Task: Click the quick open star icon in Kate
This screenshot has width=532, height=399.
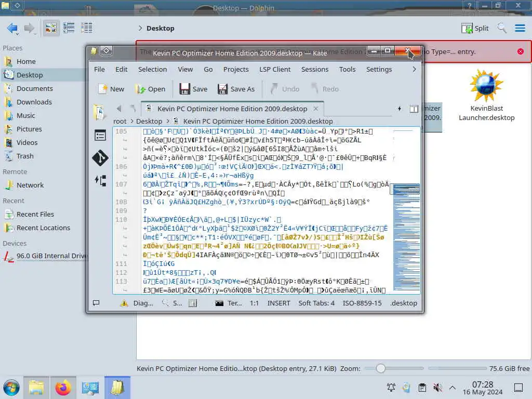Action: tap(400, 109)
